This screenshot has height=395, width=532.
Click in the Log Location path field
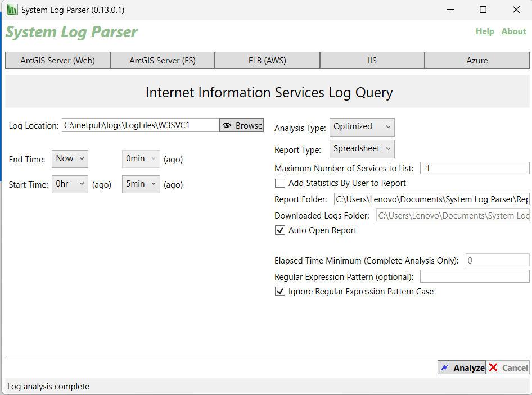coord(141,125)
